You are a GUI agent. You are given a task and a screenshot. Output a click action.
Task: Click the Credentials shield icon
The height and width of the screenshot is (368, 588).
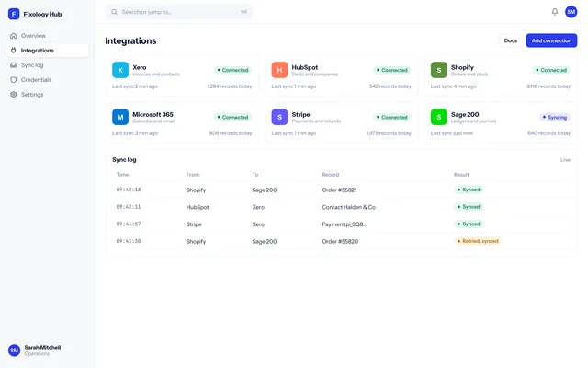(14, 80)
